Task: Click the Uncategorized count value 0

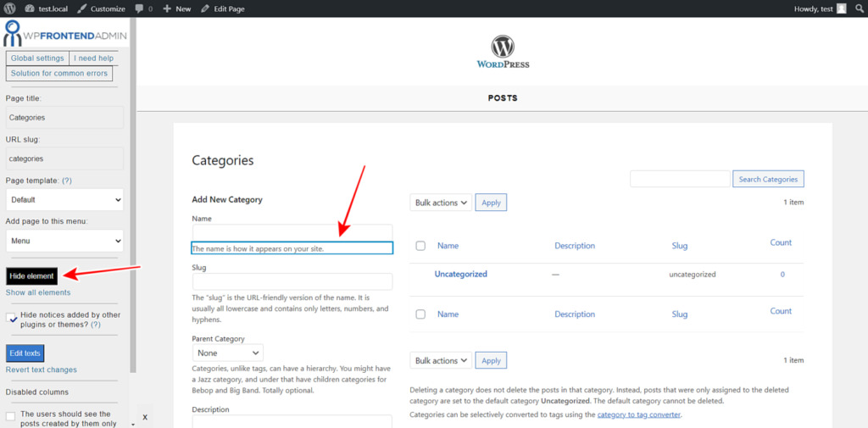Action: [782, 274]
